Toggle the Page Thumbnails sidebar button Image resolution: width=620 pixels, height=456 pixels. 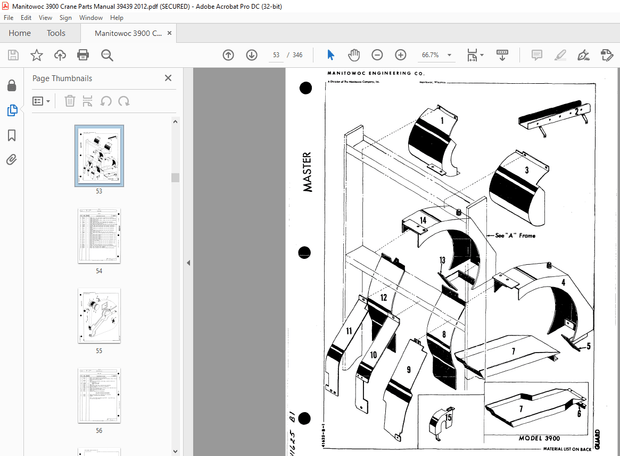point(12,110)
